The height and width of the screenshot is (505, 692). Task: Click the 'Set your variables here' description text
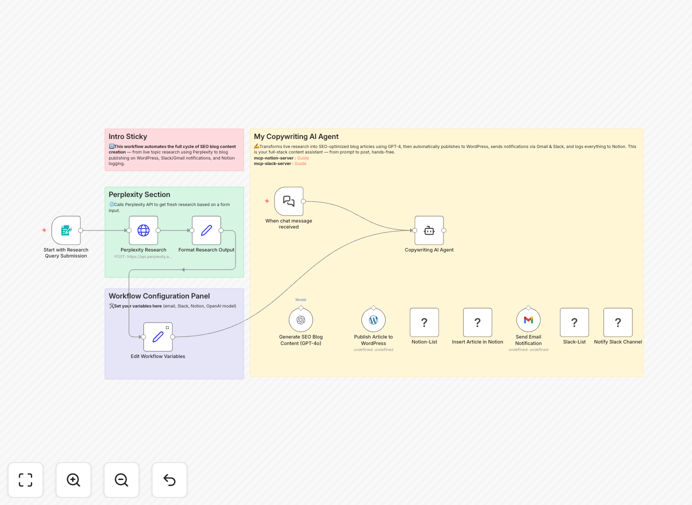pos(173,306)
